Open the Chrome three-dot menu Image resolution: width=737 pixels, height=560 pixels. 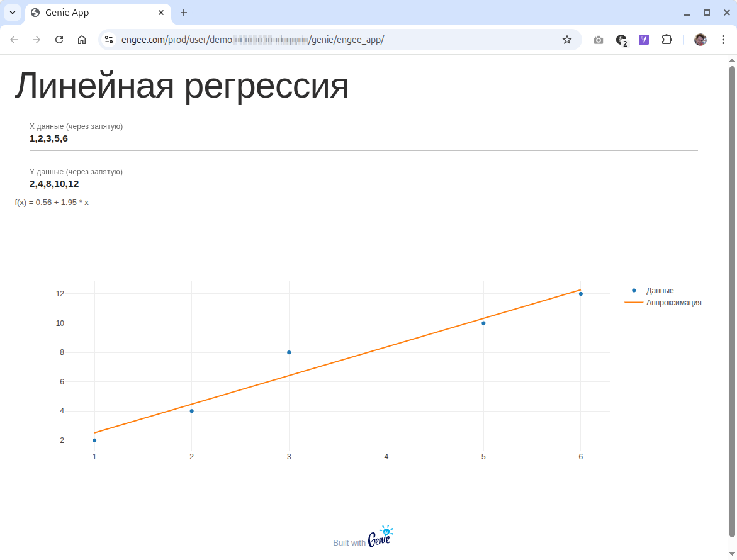coord(723,39)
